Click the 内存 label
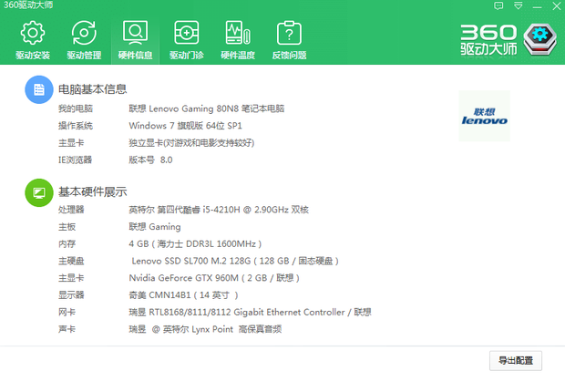The height and width of the screenshot is (392, 565). 67,243
